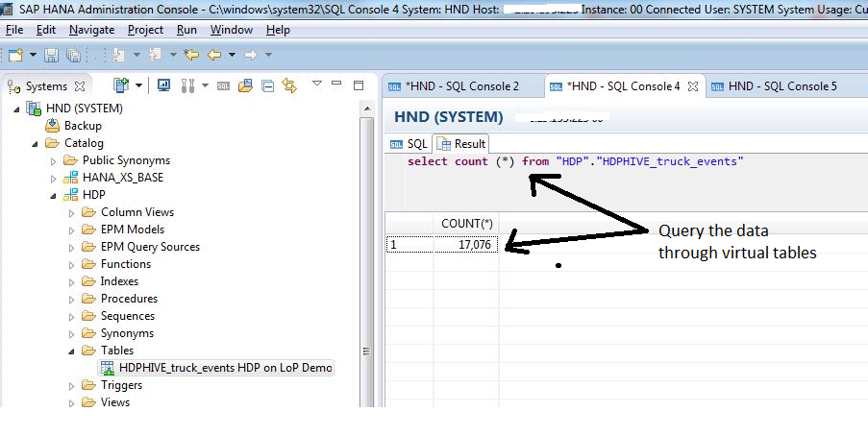This screenshot has height=436, width=868.
Task: Click the Save All toolbar icon
Action: coord(73,55)
